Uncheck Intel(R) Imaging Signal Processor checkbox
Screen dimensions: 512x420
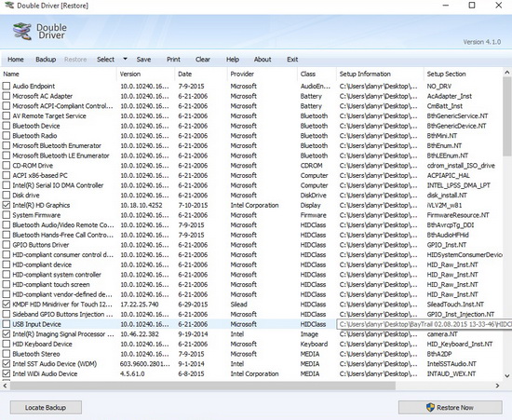(x=7, y=334)
